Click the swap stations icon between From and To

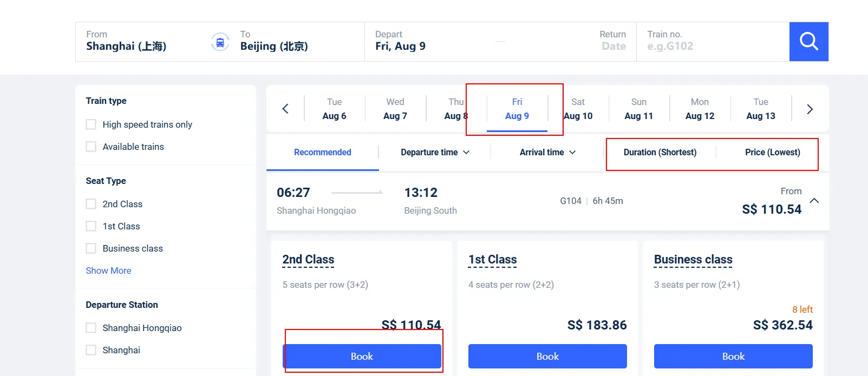click(220, 42)
